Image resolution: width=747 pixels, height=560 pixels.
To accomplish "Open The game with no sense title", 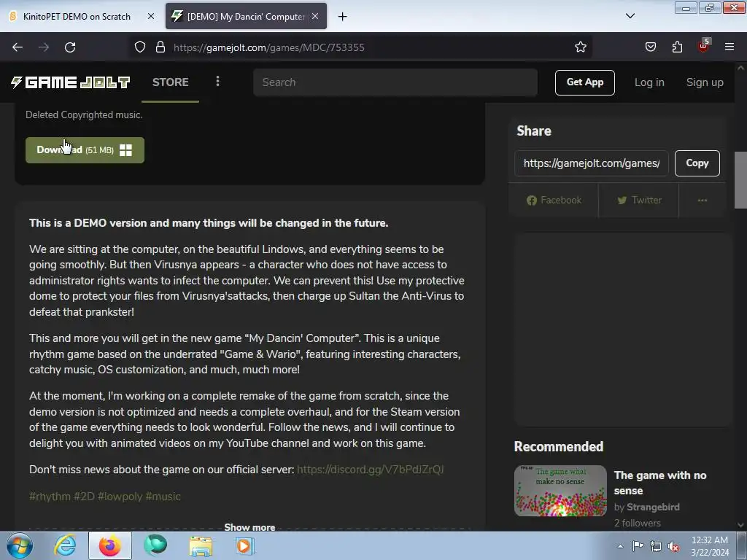I will tap(659, 483).
